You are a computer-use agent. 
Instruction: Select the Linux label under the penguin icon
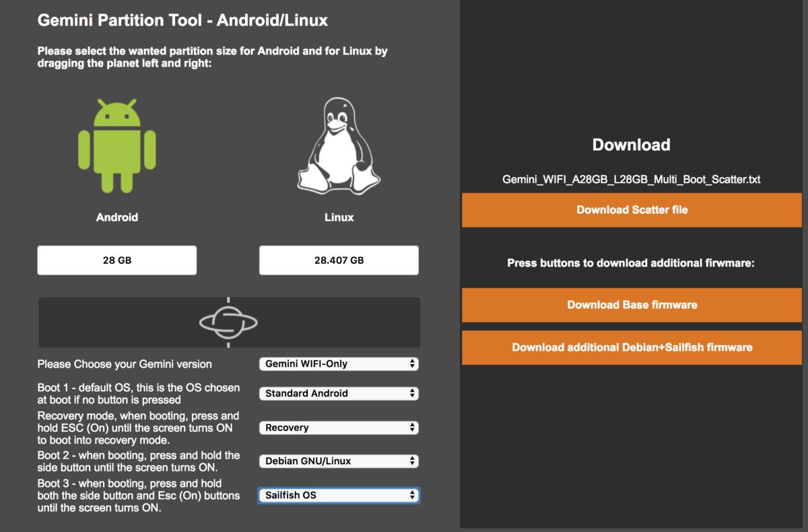(x=339, y=217)
